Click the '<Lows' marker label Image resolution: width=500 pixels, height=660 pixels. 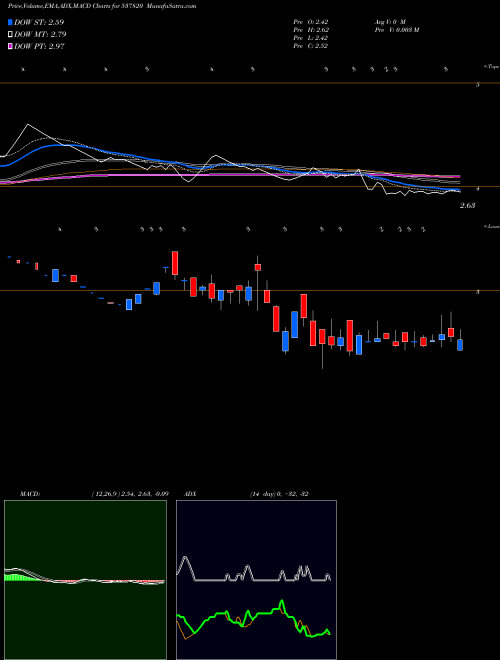(491, 226)
